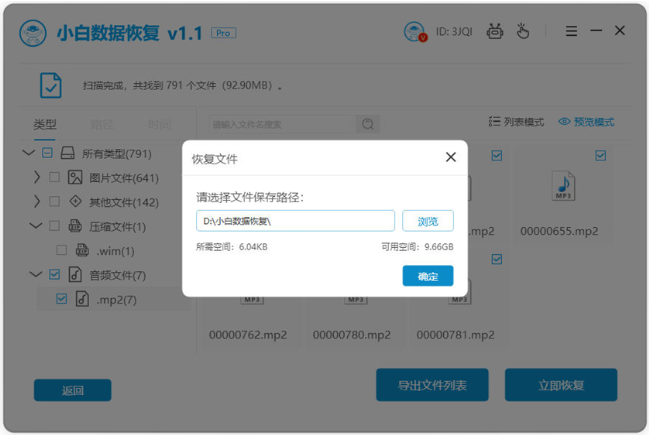Toggle the 音频文件(7) checkbox
652x435 pixels.
tap(54, 274)
